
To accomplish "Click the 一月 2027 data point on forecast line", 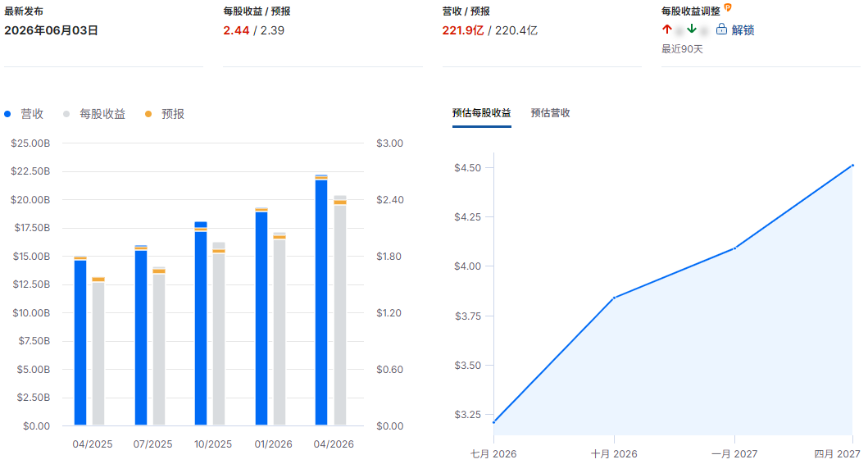I will pyautogui.click(x=734, y=248).
